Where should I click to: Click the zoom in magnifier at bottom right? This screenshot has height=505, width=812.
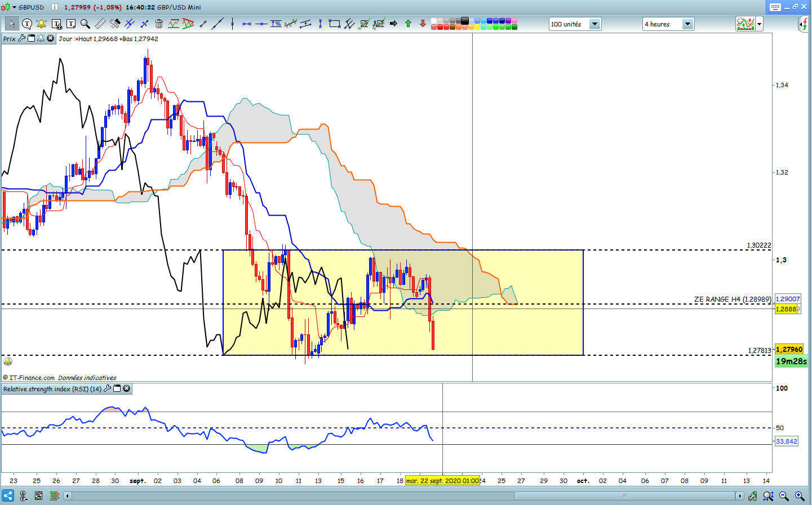coord(800,496)
